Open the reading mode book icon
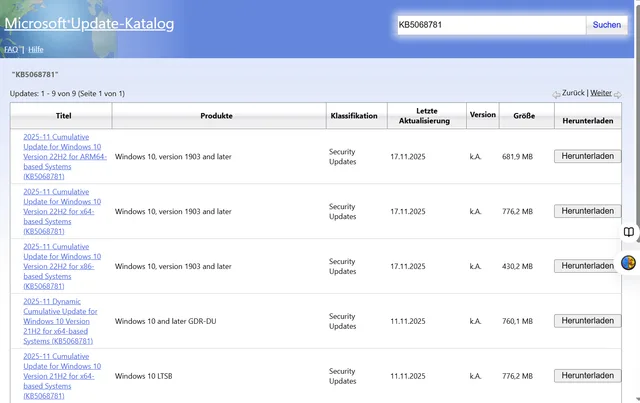 [x=629, y=232]
